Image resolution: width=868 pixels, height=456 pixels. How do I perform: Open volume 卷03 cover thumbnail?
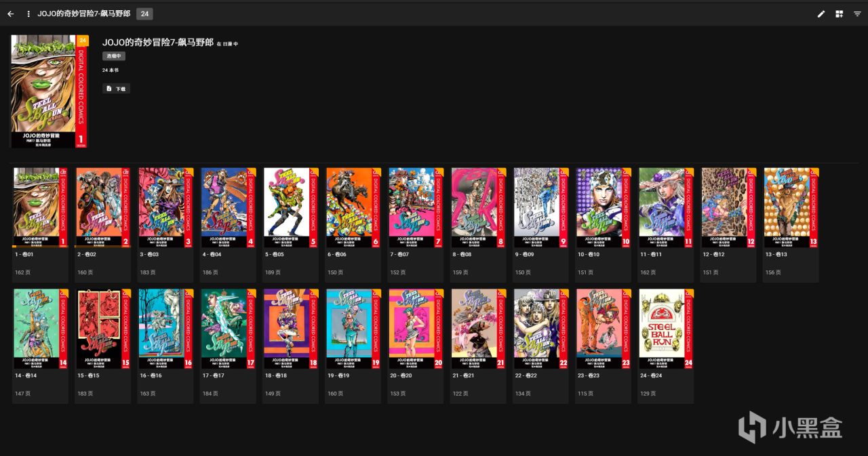165,207
